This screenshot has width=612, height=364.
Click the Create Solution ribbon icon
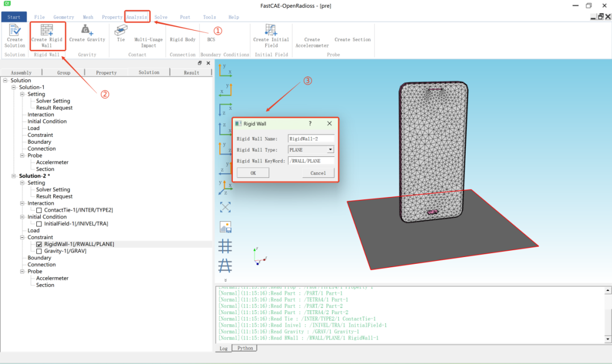[15, 36]
